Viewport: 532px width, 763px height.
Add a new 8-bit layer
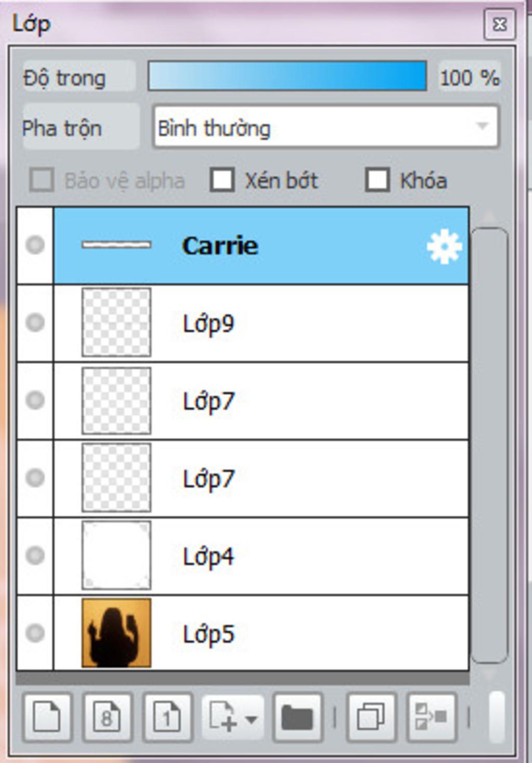pyautogui.click(x=107, y=717)
